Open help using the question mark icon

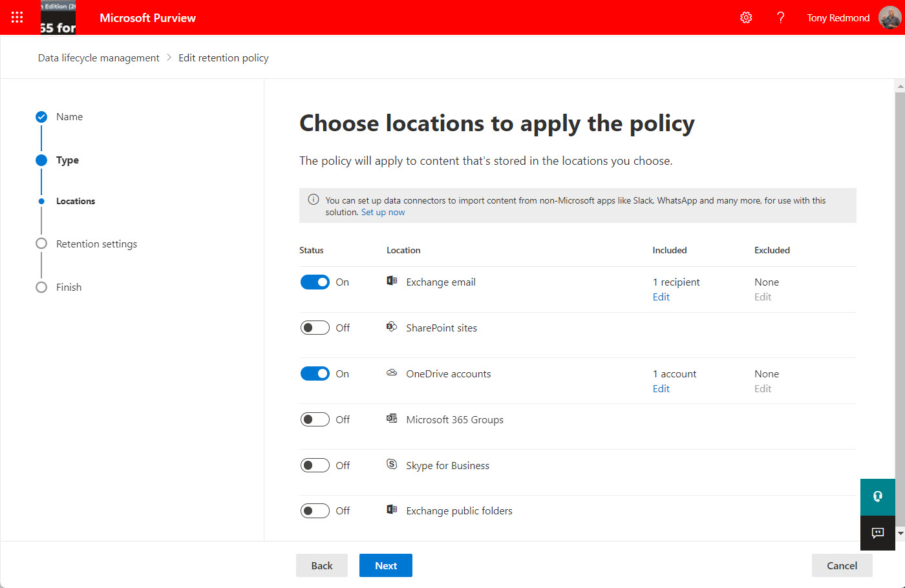tap(781, 17)
